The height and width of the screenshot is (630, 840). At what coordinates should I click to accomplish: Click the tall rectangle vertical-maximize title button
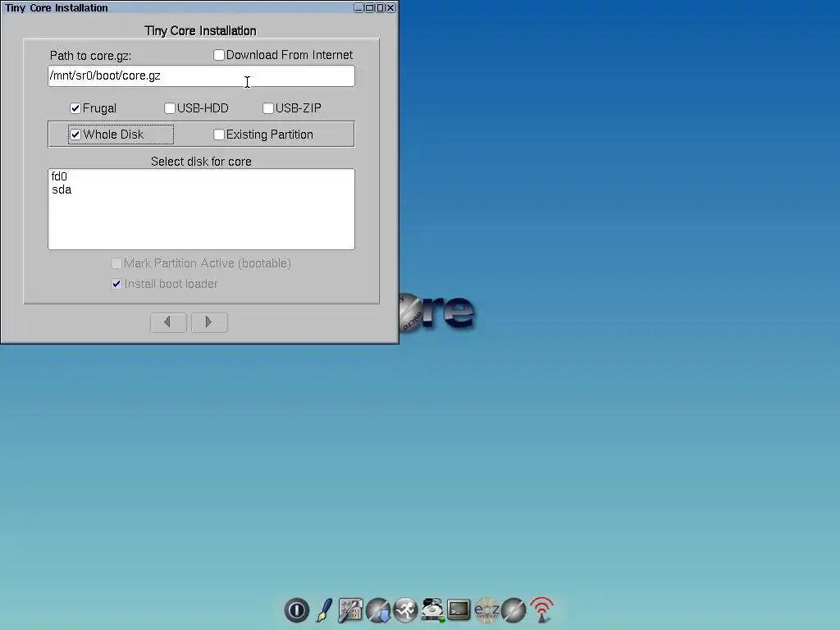click(x=381, y=7)
